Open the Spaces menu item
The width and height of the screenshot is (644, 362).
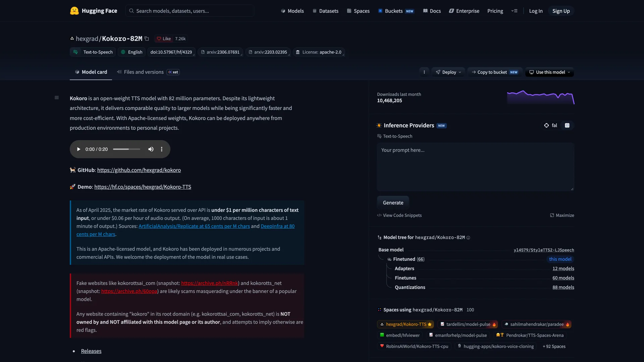click(x=358, y=11)
